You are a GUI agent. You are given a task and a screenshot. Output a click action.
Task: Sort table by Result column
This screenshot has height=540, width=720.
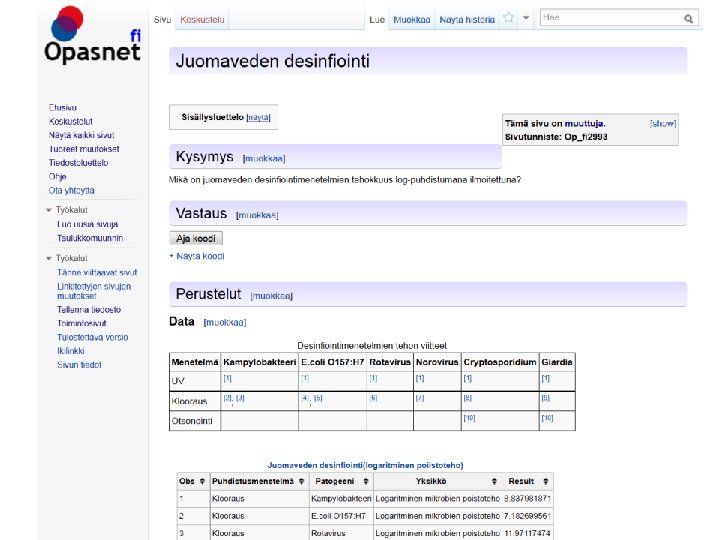point(546,481)
